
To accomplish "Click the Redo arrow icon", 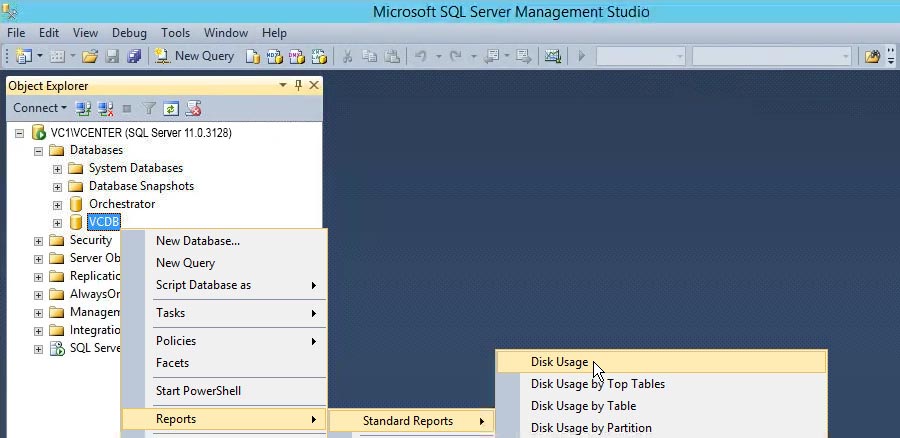I will 456,56.
